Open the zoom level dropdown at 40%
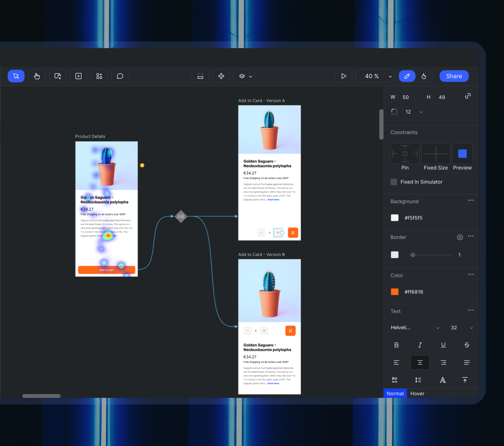Image resolution: width=504 pixels, height=446 pixels. [390, 76]
